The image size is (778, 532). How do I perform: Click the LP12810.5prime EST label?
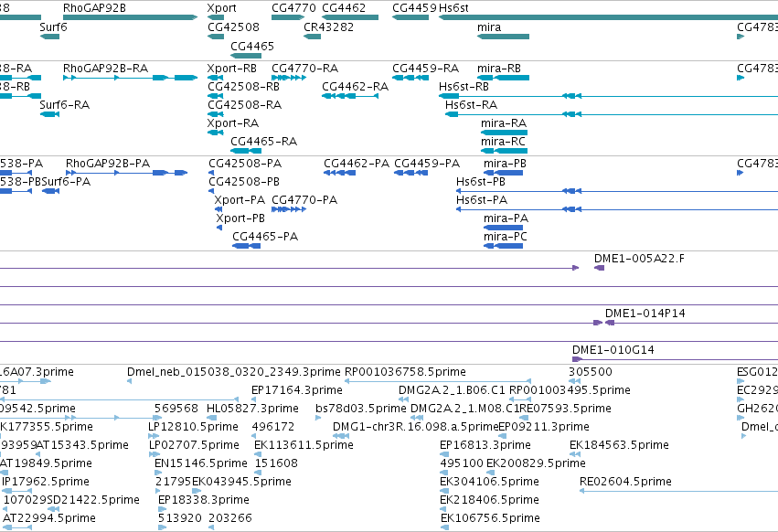click(194, 427)
